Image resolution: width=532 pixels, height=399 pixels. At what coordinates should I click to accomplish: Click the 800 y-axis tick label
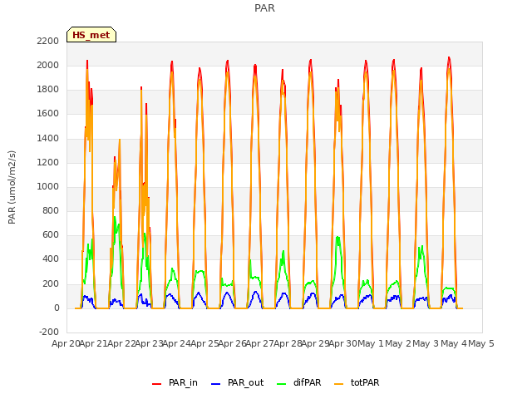[x=51, y=210]
